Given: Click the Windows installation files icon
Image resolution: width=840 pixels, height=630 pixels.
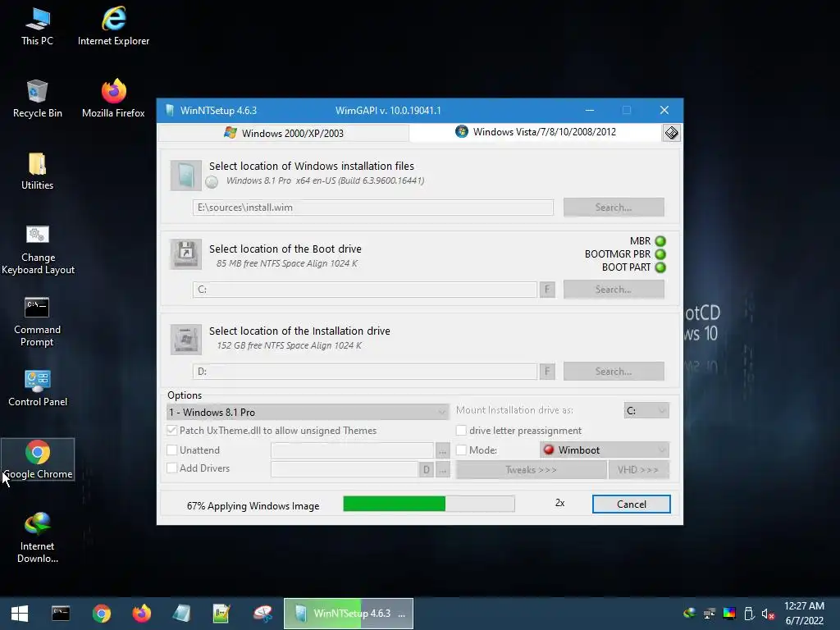Looking at the screenshot, I should point(185,175).
